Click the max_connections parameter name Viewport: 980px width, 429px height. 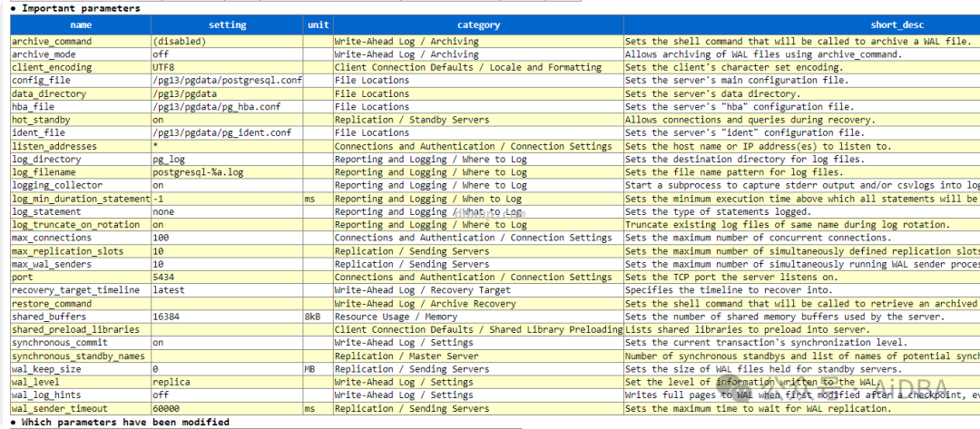52,238
